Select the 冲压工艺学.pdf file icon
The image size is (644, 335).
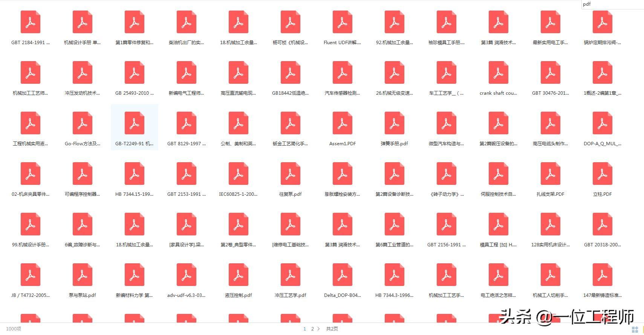290,275
